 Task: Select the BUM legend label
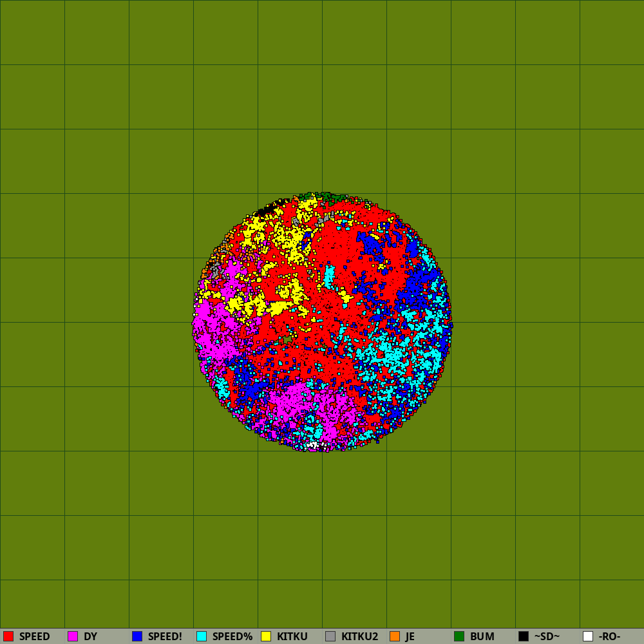[x=482, y=637]
